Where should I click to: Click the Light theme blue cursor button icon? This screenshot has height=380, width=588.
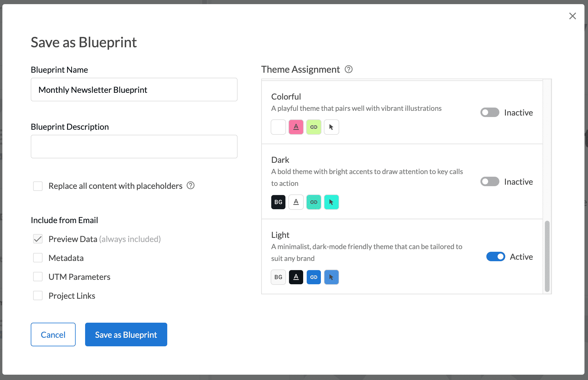(x=332, y=277)
